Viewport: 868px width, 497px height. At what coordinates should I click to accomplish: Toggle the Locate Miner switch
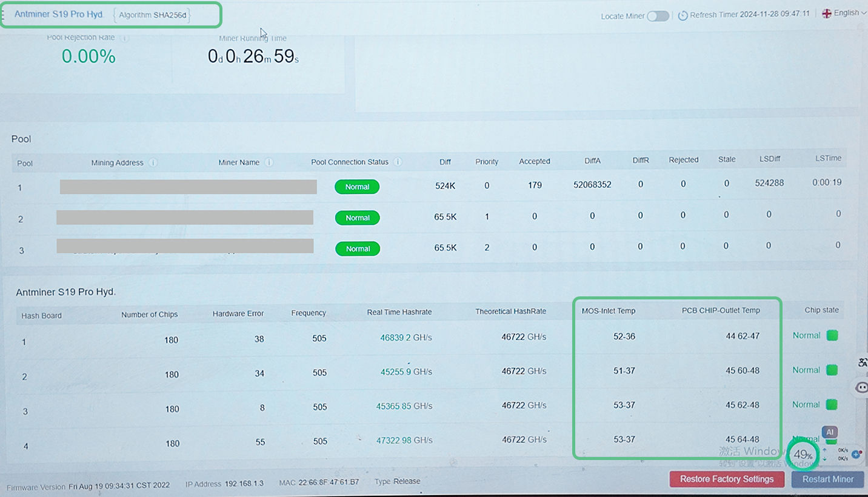[658, 16]
